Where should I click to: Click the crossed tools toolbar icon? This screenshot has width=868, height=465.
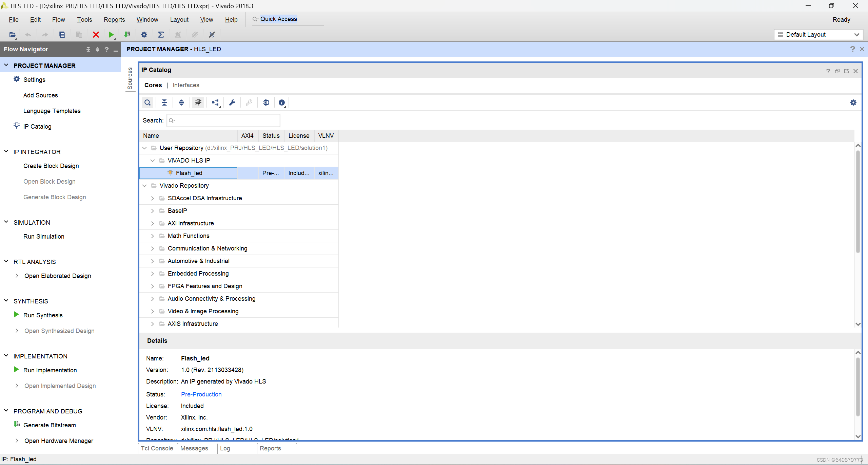212,35
